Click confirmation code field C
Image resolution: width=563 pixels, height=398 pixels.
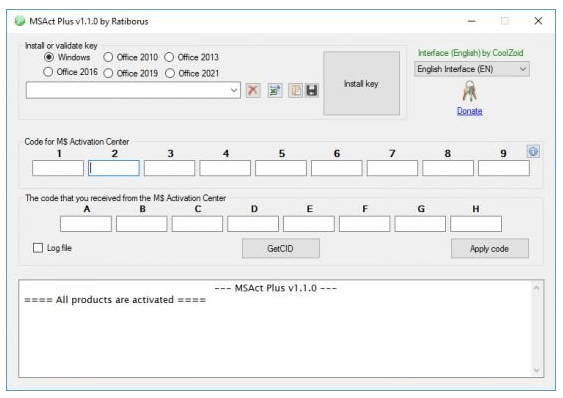tap(197, 224)
